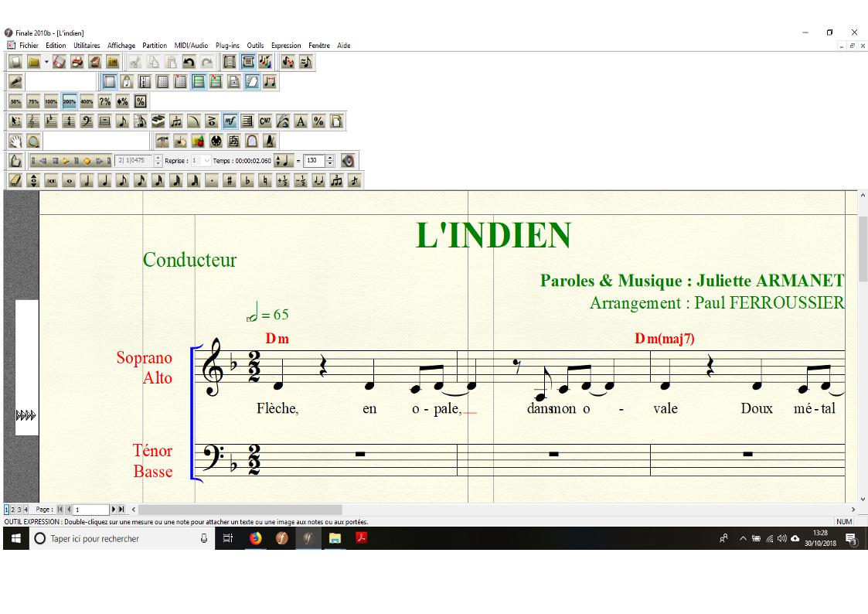Select the Chord tool (CM7 icon)
This screenshot has height=614, width=868.
(265, 121)
